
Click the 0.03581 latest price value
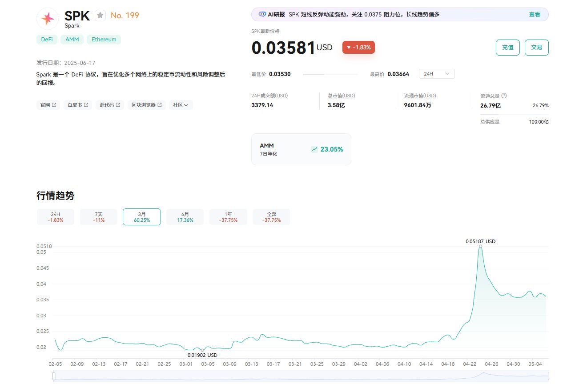(283, 48)
